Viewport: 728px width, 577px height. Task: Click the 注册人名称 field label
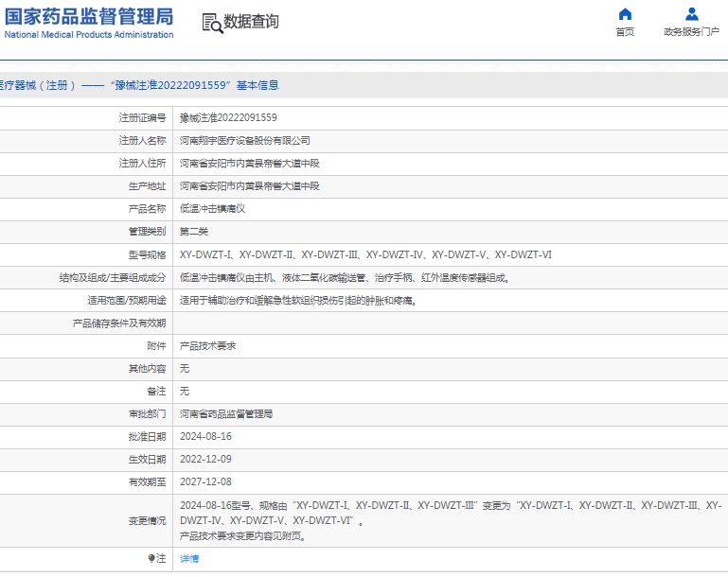[x=142, y=141]
